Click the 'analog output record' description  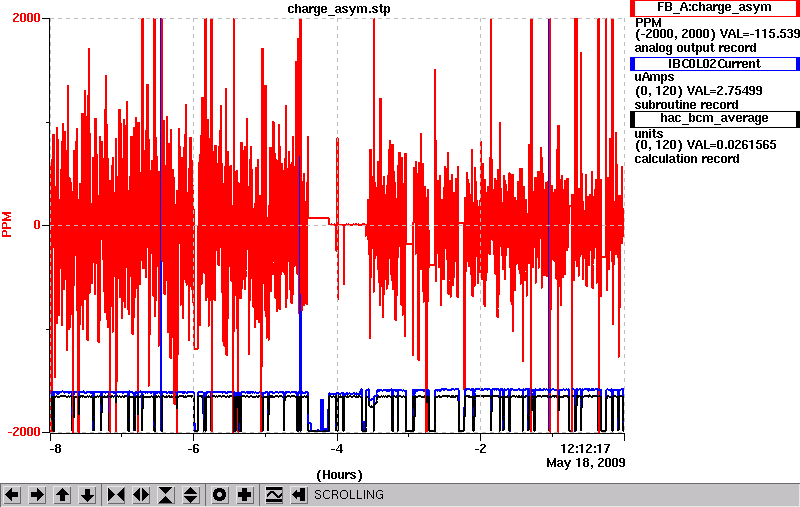coord(695,48)
